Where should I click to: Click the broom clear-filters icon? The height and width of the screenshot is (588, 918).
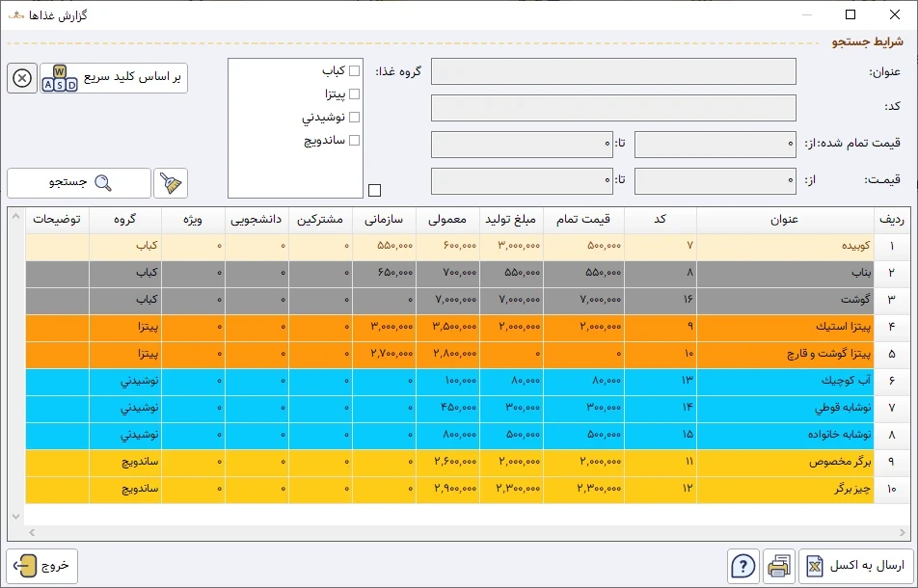[171, 183]
